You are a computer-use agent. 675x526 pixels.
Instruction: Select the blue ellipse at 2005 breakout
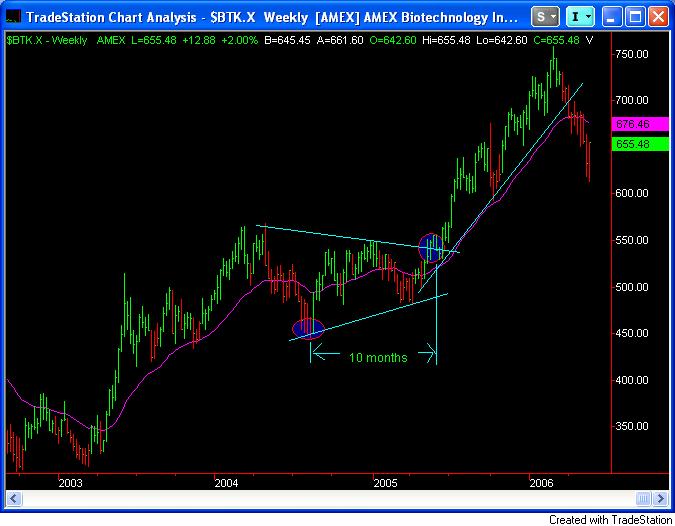pos(431,248)
